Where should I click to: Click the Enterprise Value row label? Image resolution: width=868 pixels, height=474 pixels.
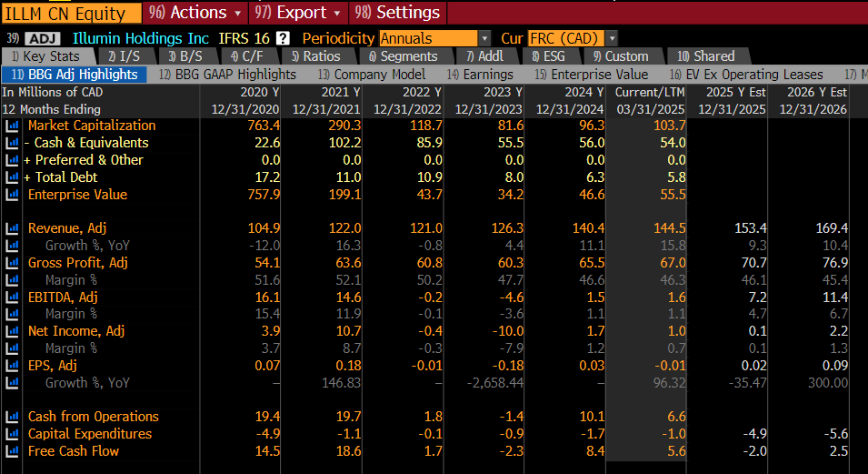point(77,195)
